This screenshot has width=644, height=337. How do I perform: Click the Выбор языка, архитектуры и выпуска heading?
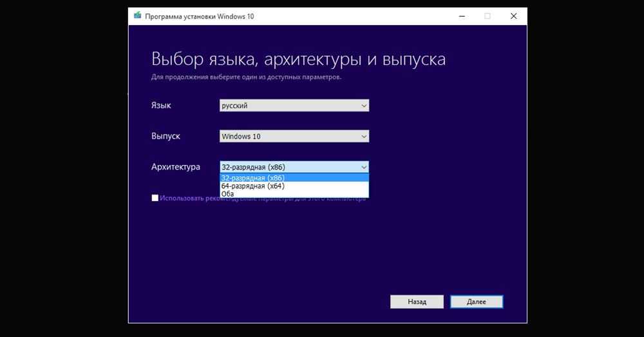point(298,60)
